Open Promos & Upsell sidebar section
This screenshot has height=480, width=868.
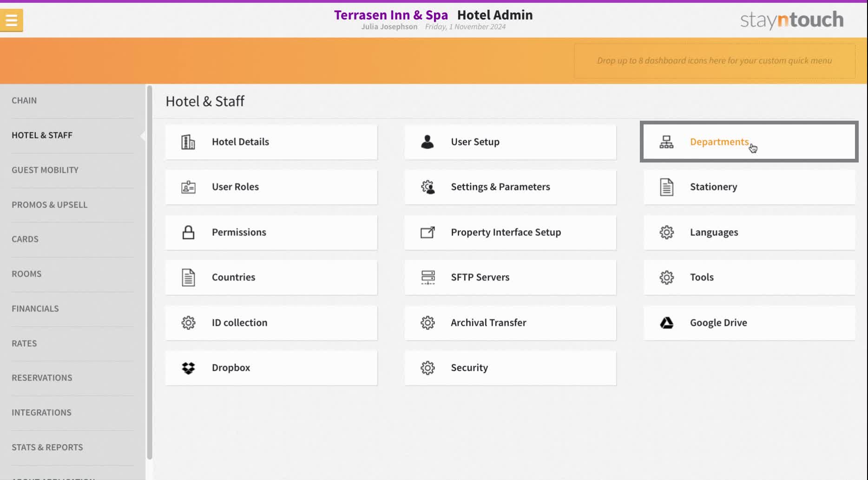pyautogui.click(x=49, y=205)
